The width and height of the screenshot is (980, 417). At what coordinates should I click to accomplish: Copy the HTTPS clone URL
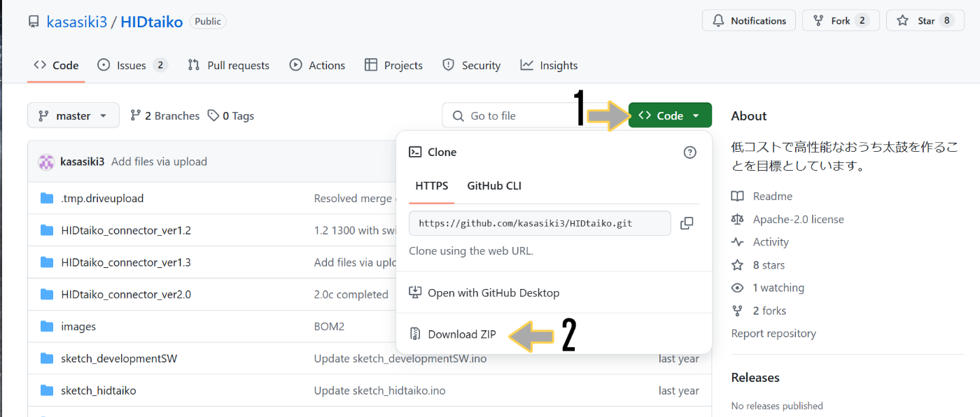point(687,223)
